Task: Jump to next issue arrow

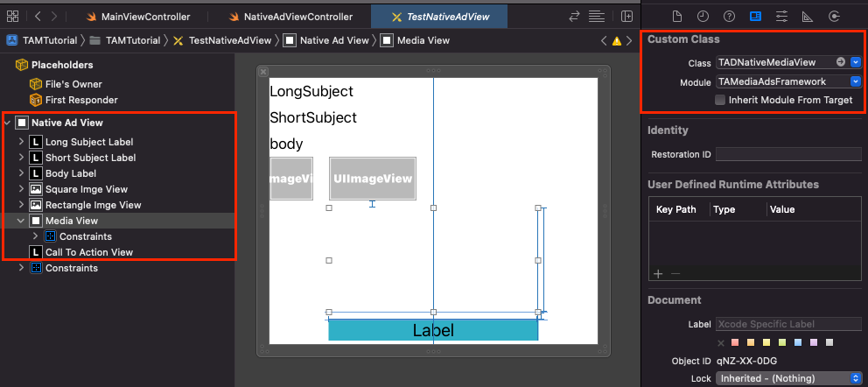Action: click(629, 40)
